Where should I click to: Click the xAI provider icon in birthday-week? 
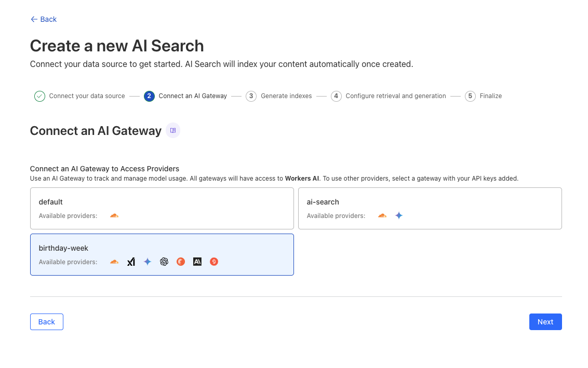(x=131, y=262)
